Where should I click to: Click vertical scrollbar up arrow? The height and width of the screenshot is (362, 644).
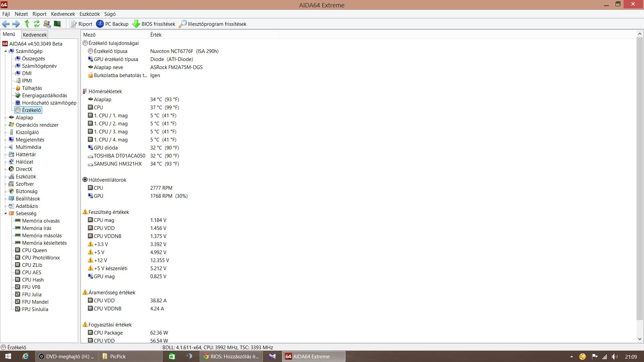tap(640, 34)
